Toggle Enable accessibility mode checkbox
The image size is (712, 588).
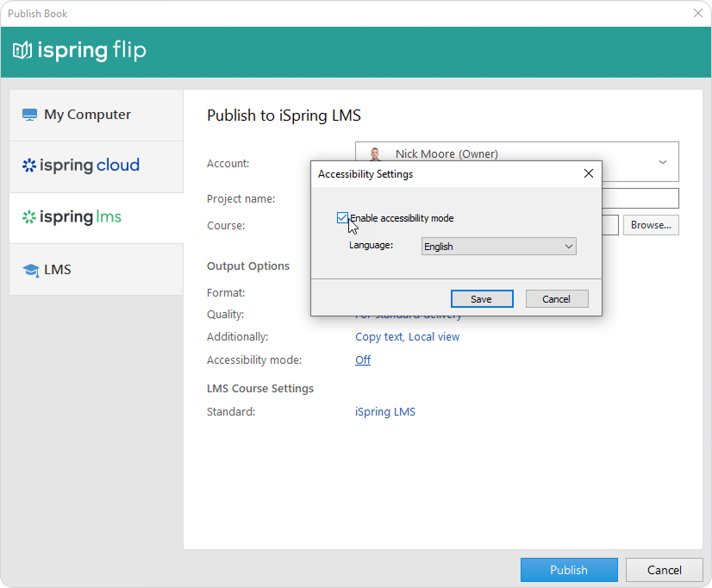point(343,218)
